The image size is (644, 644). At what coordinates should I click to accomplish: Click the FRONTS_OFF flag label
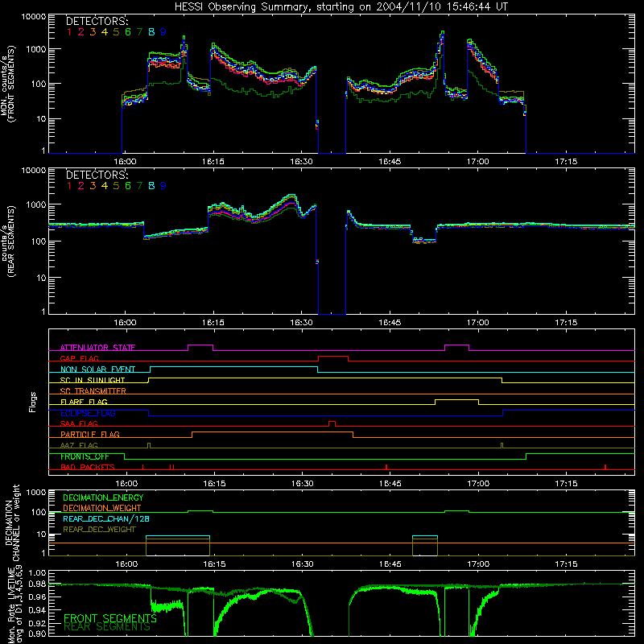click(85, 456)
